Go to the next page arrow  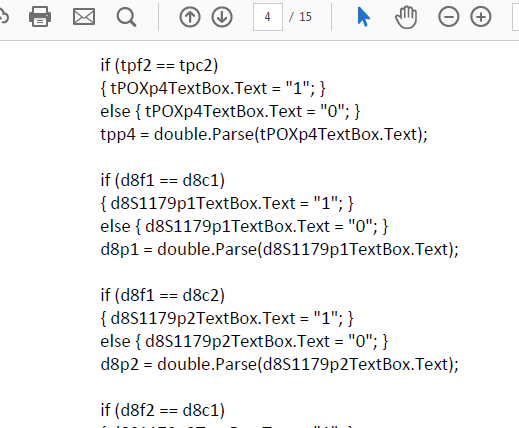[x=222, y=17]
